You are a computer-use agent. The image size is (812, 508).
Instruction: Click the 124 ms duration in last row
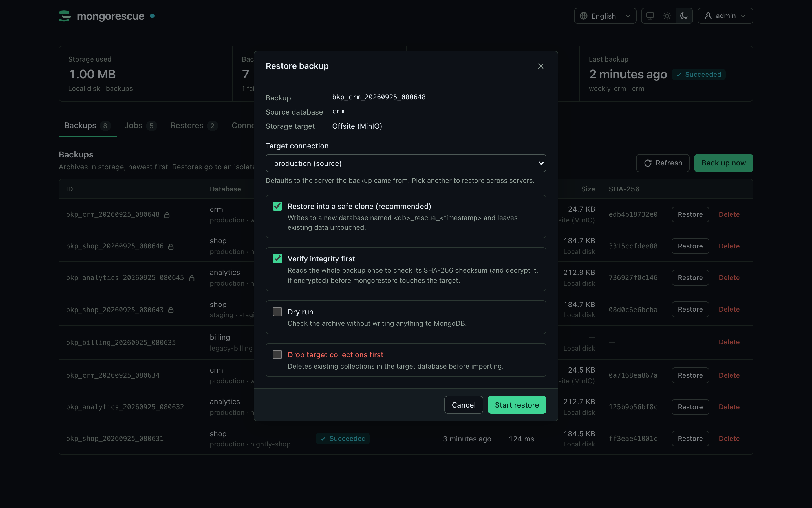(x=521, y=439)
